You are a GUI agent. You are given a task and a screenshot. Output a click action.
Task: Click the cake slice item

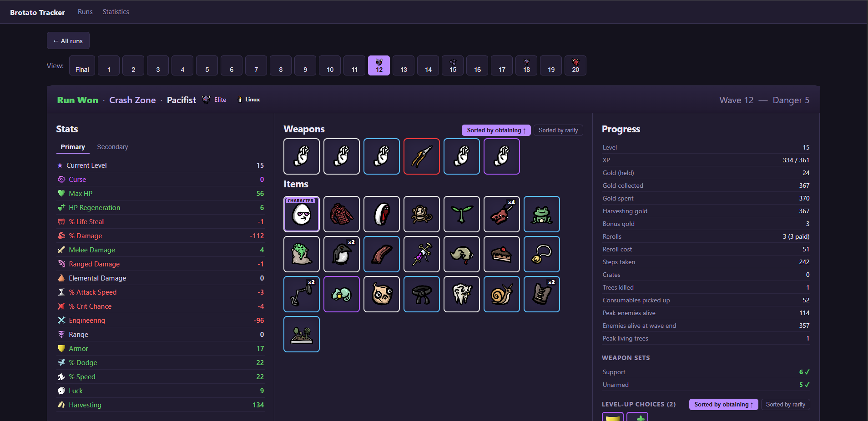point(502,254)
